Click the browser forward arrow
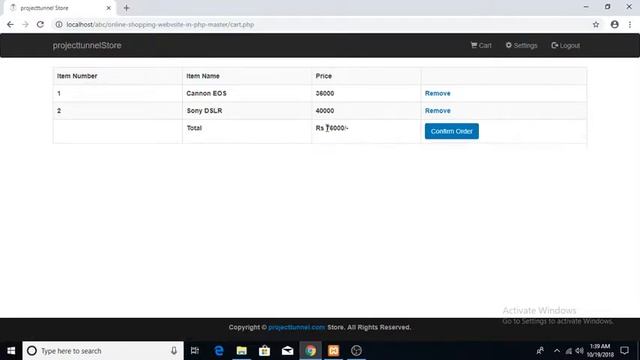 (x=25, y=24)
